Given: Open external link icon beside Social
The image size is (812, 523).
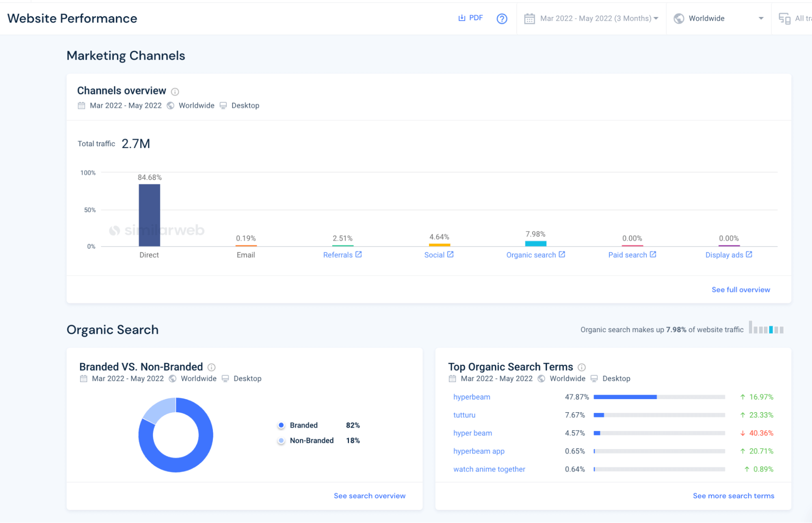Looking at the screenshot, I should (x=450, y=255).
